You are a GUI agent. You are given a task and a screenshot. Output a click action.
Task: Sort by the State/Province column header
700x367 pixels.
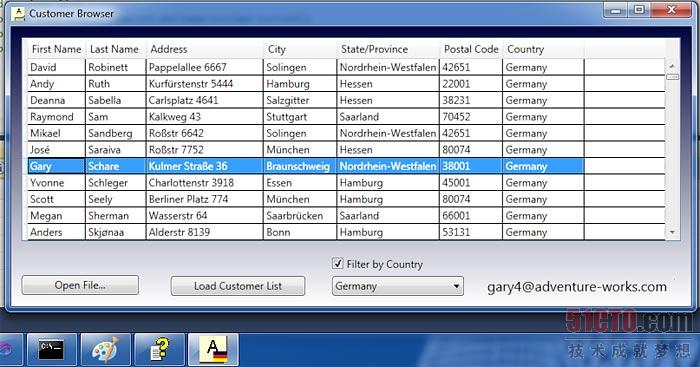click(x=388, y=49)
